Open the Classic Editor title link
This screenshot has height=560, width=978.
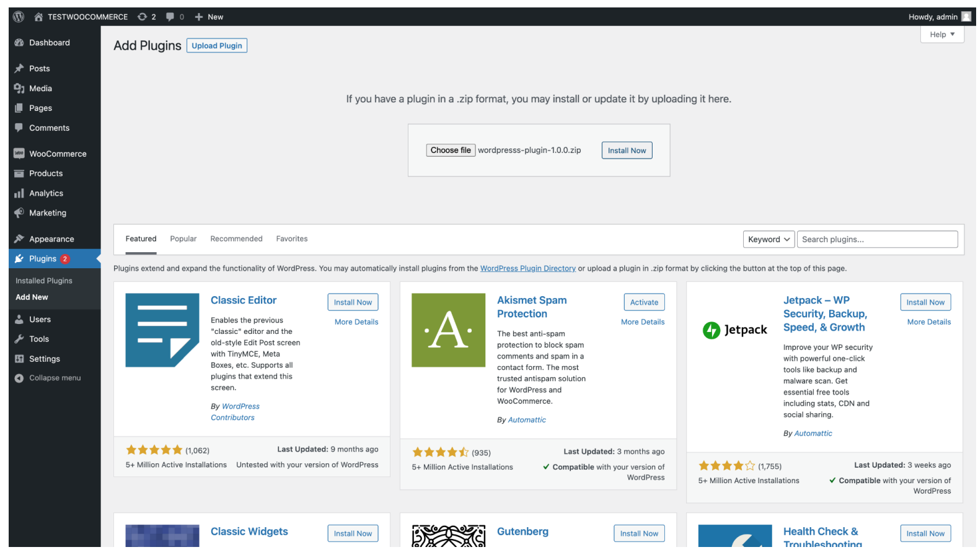pos(244,300)
